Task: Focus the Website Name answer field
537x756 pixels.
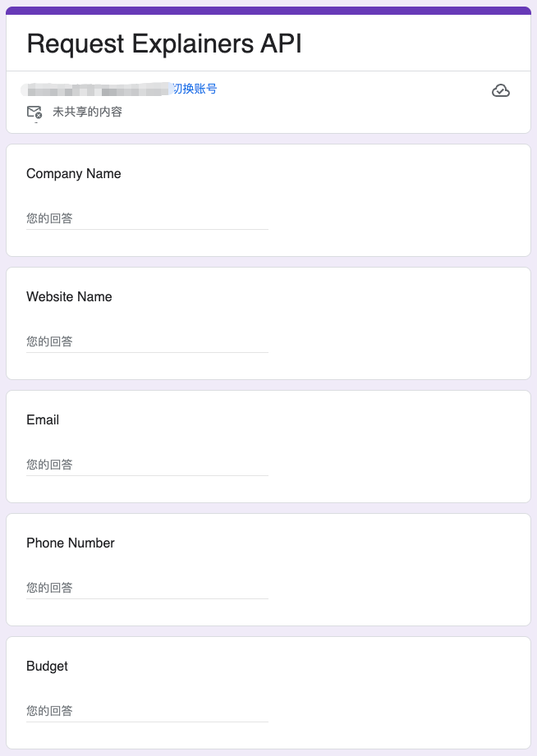Action: [x=147, y=341]
